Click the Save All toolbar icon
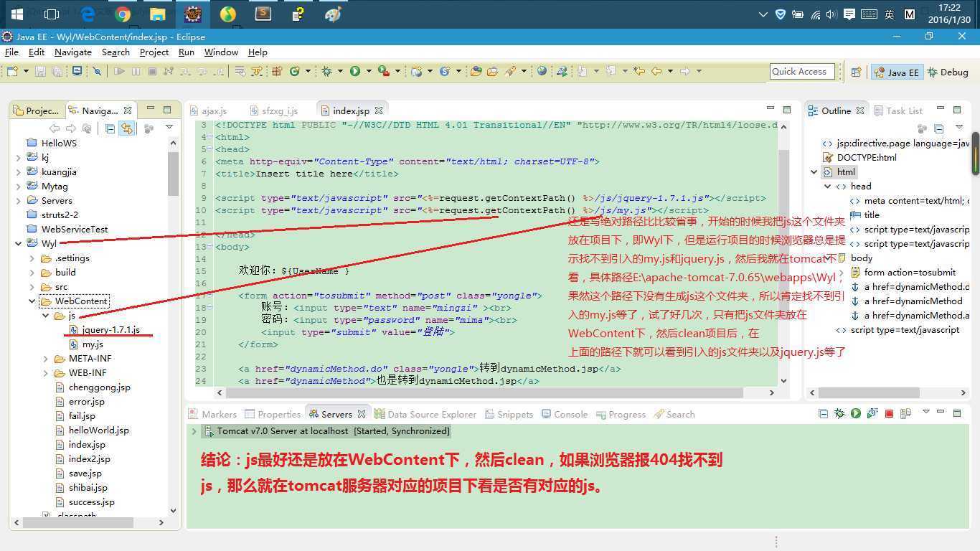Screen dimensions: 980x551 pos(57,71)
